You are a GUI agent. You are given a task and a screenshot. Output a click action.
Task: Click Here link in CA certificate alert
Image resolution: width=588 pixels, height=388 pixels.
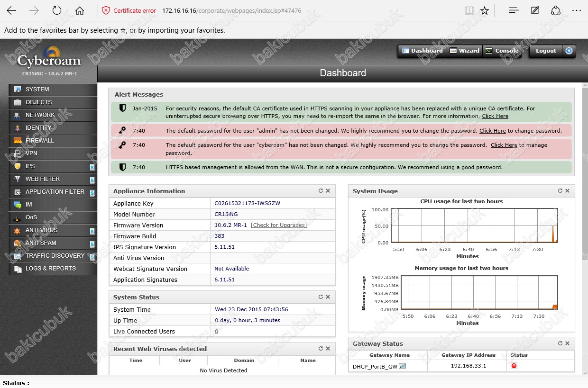(495, 116)
